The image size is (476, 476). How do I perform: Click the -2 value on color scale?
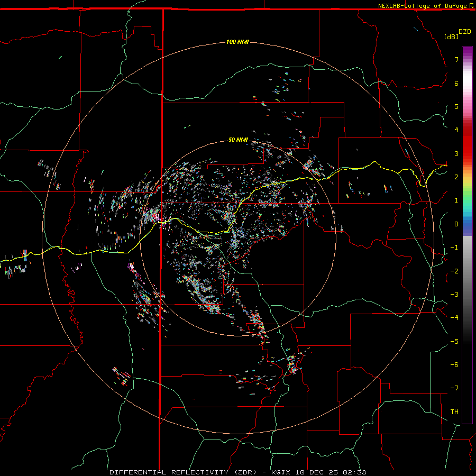(x=454, y=271)
